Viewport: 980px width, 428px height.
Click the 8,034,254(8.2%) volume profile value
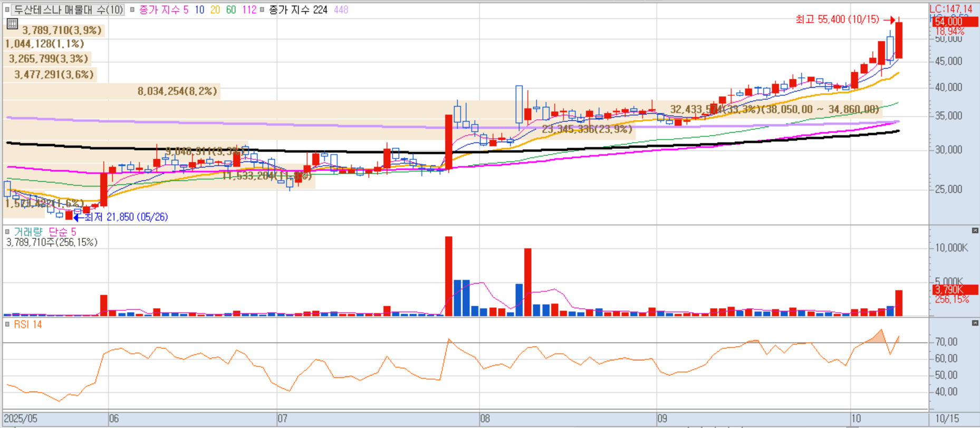click(x=177, y=91)
